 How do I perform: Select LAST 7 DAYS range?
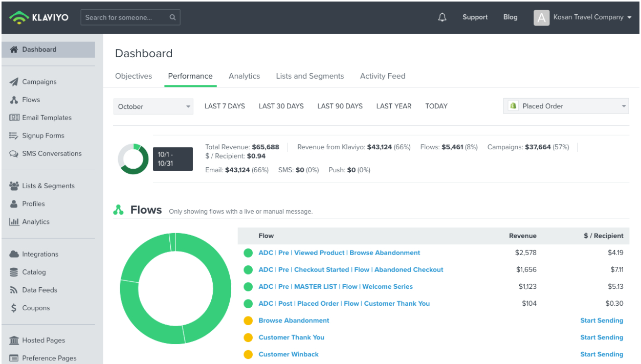225,106
